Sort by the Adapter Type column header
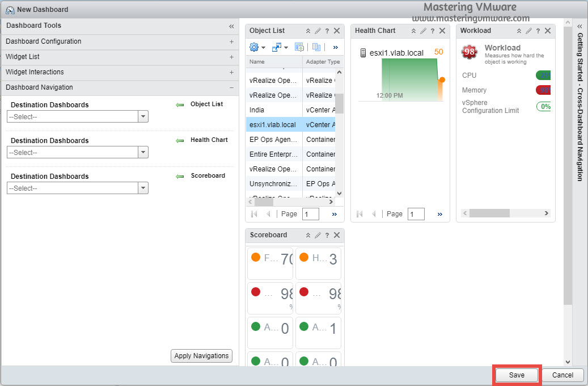 tap(323, 61)
